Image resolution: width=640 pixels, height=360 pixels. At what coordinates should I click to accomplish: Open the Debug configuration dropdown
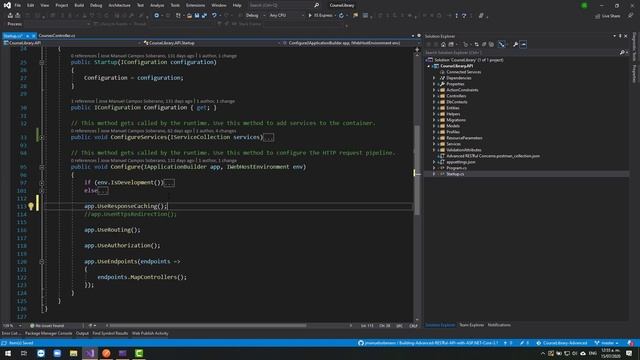click(256, 16)
